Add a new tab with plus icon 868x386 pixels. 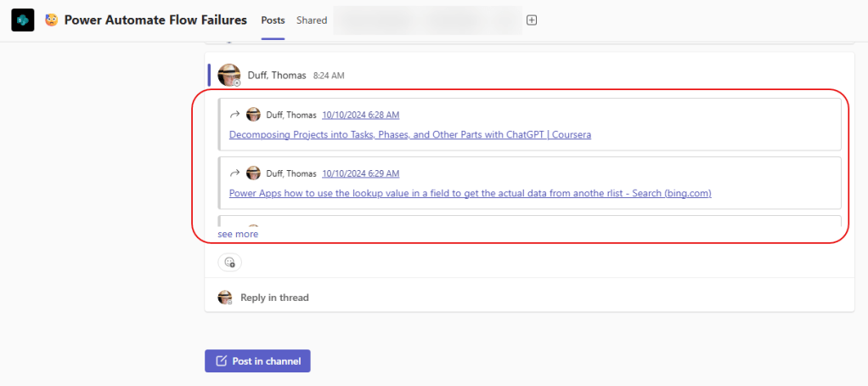click(532, 20)
